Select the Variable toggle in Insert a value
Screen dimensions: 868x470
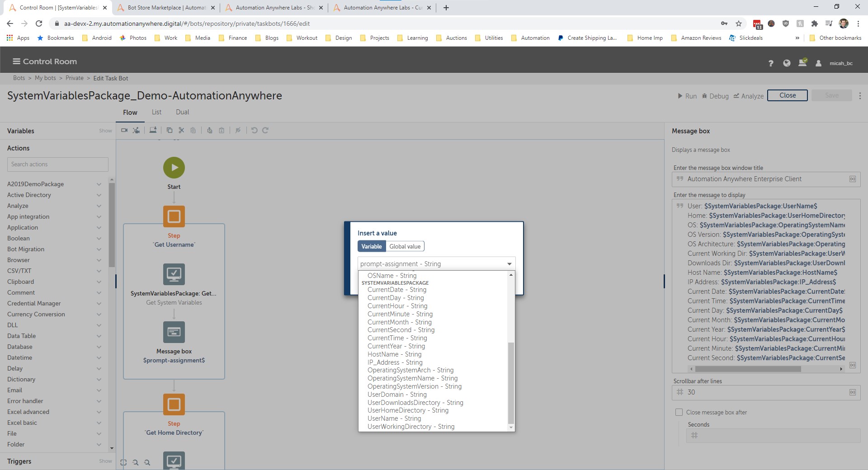click(x=372, y=246)
